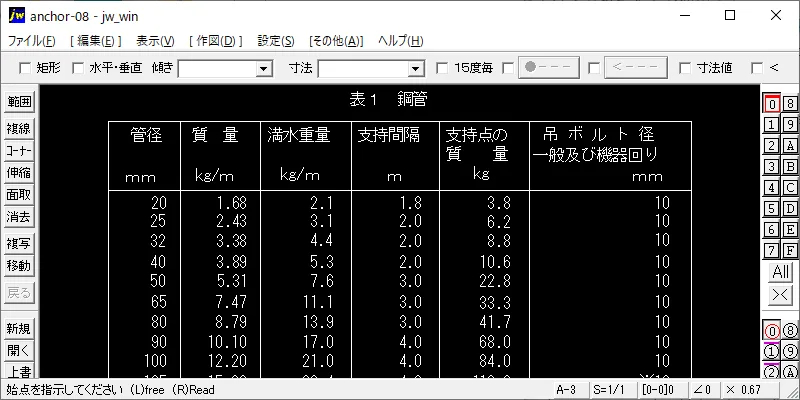
Task: Select square layer button 4
Action: [772, 188]
